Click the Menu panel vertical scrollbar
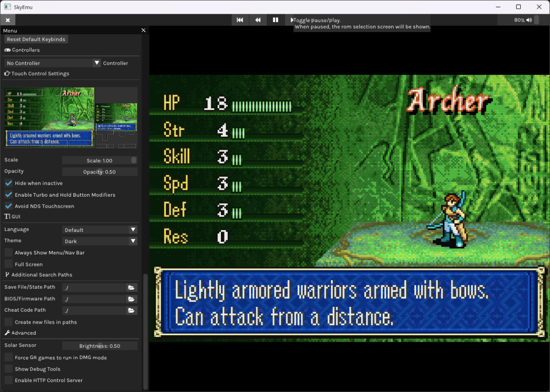 (x=146, y=331)
